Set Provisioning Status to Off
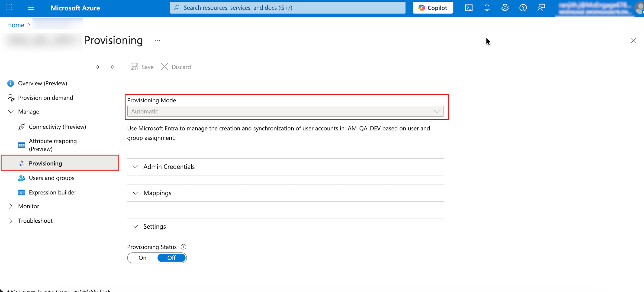The height and width of the screenshot is (292, 644). point(171,258)
